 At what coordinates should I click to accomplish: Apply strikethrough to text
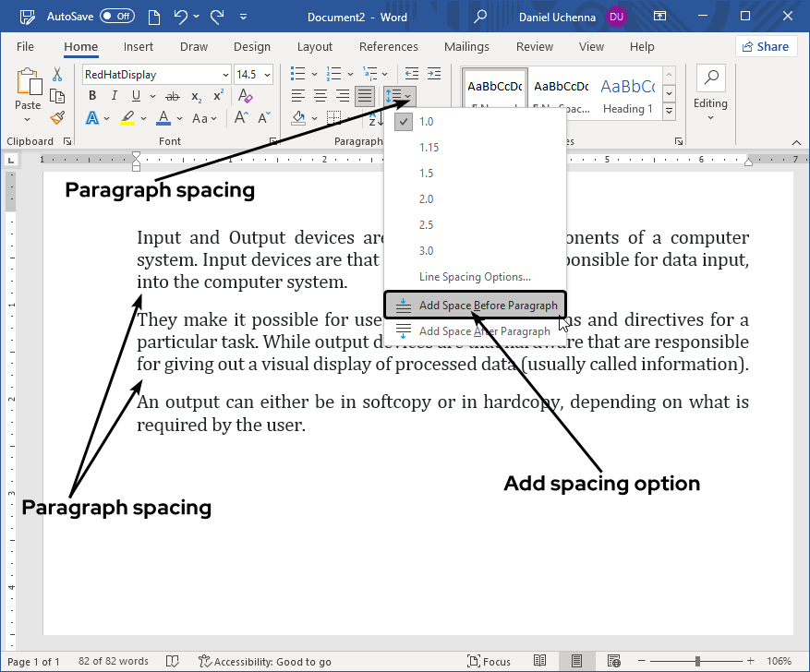[x=172, y=96]
